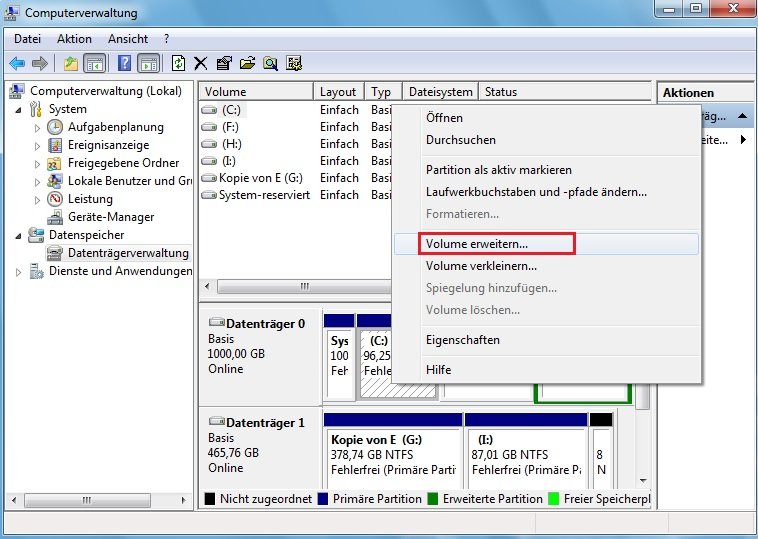The width and height of the screenshot is (758, 539).
Task: Open the Aktion menu
Action: pos(74,39)
